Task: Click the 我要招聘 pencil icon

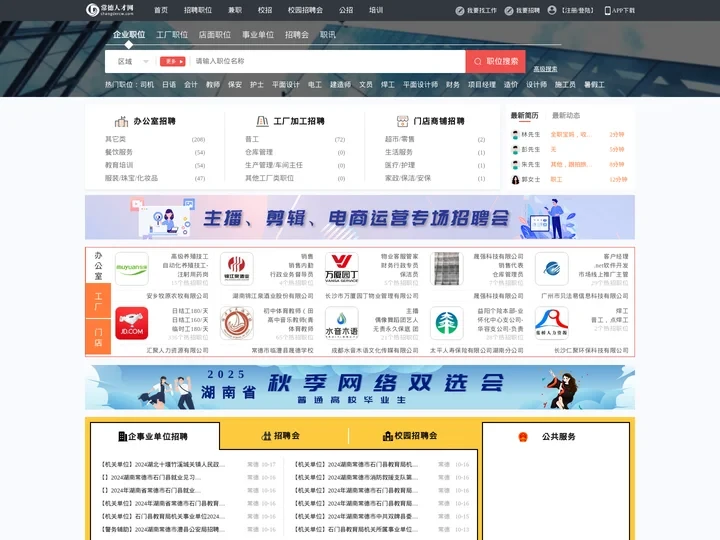Action: point(509,11)
